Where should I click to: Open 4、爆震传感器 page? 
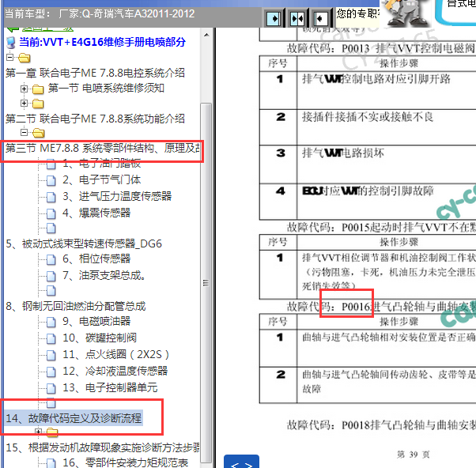point(96,213)
